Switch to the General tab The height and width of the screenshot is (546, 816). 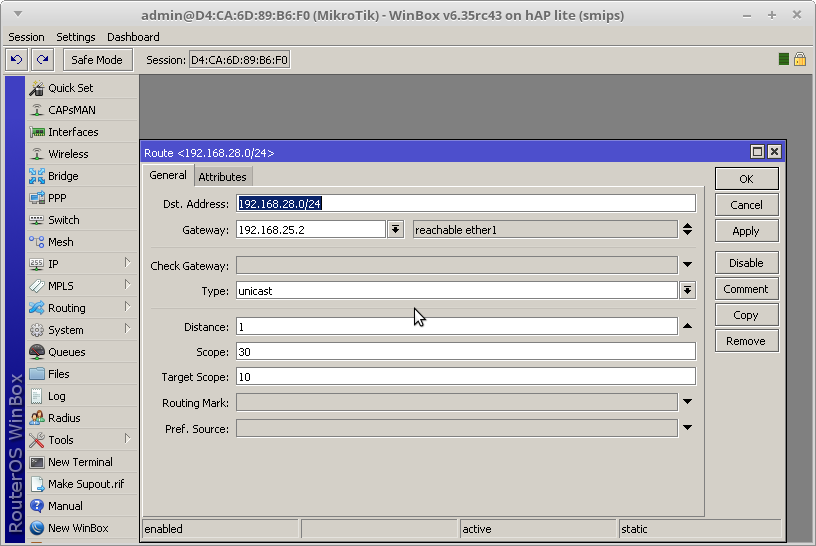pos(168,175)
